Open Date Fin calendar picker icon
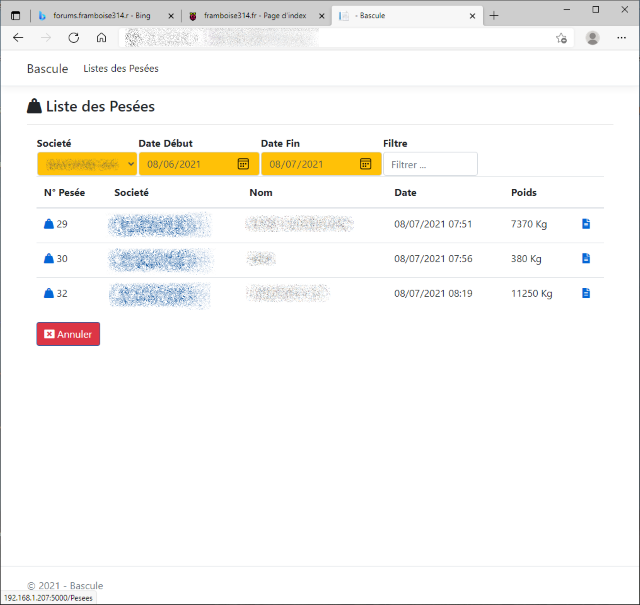 tap(365, 164)
